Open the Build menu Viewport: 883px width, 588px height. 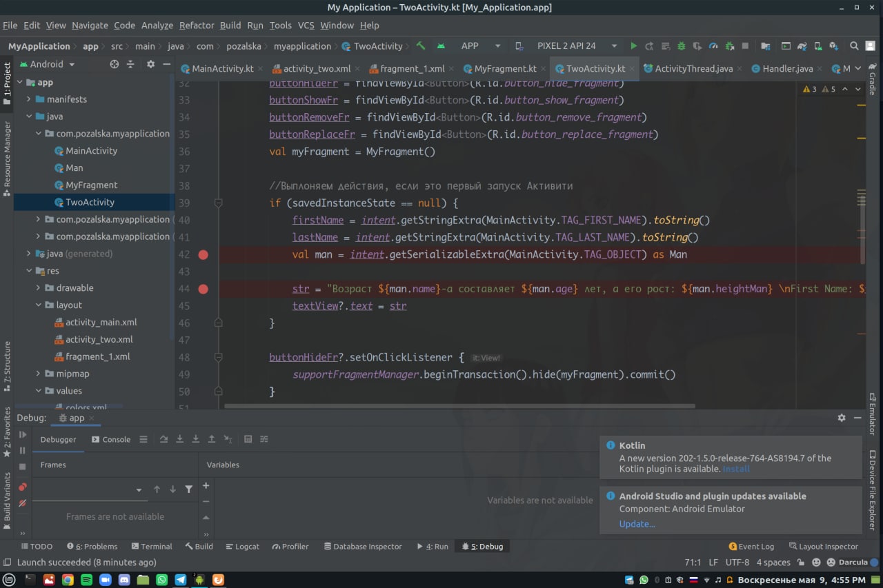pyautogui.click(x=230, y=26)
